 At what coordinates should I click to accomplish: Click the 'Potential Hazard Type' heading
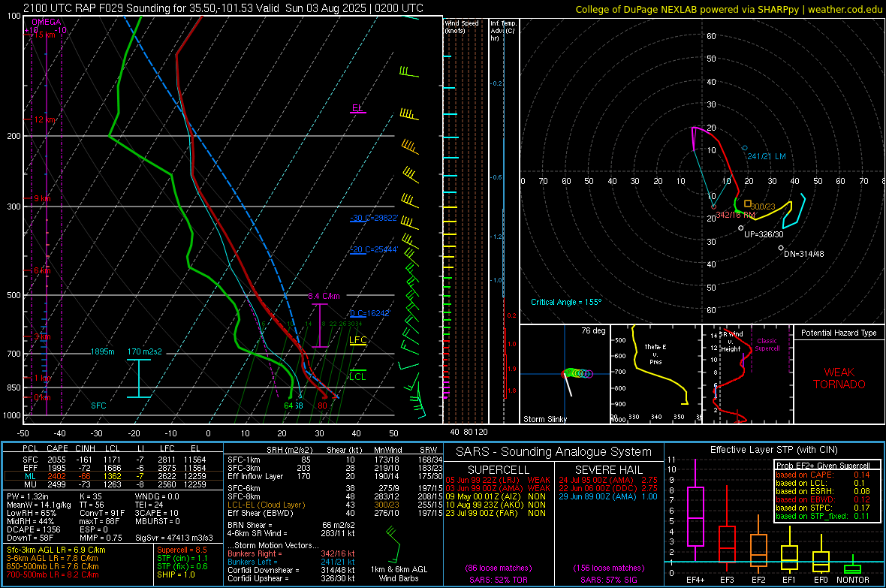[x=839, y=333]
